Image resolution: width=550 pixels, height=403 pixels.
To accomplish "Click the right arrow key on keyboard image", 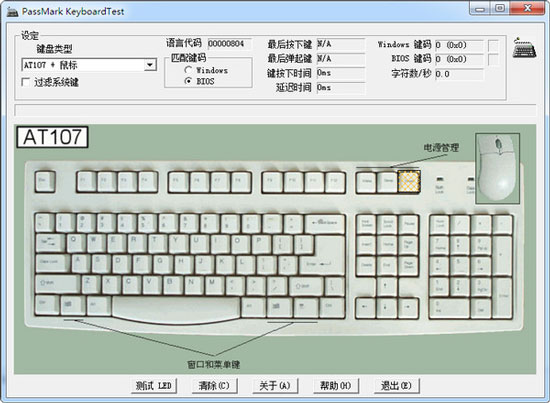I will tap(408, 308).
